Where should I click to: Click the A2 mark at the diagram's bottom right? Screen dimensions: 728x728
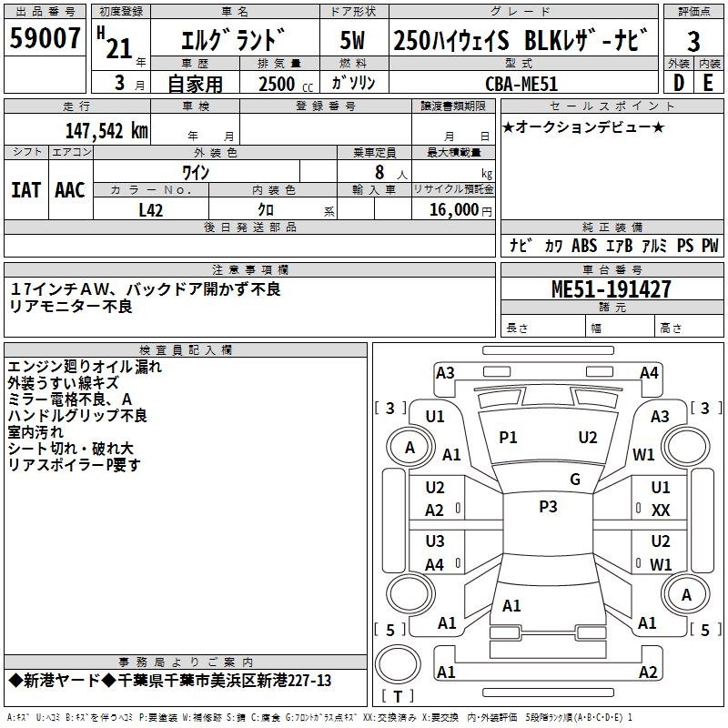coord(648,672)
